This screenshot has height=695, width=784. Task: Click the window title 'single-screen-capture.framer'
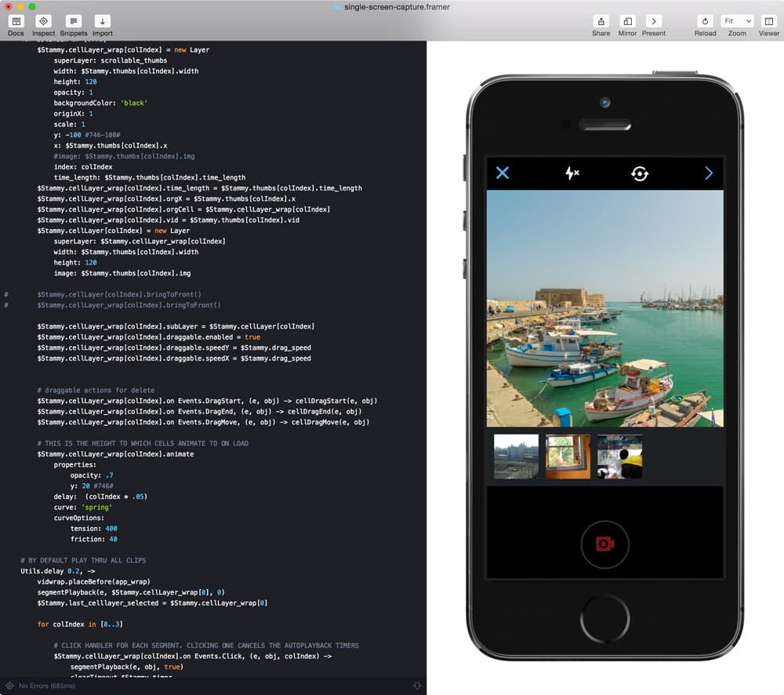[397, 7]
